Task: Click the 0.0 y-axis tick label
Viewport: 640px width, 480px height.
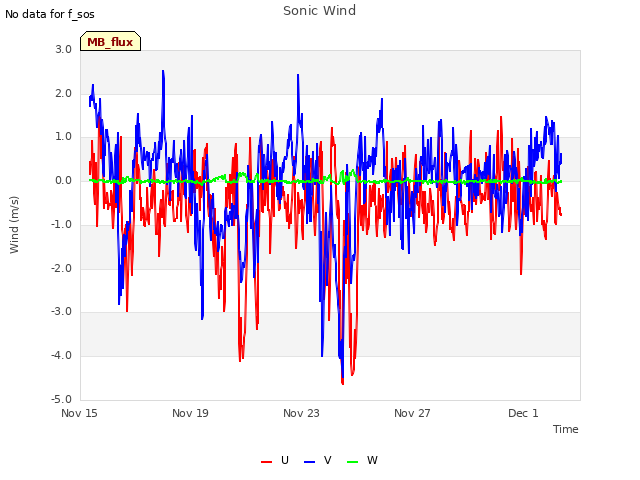Action: coord(63,180)
